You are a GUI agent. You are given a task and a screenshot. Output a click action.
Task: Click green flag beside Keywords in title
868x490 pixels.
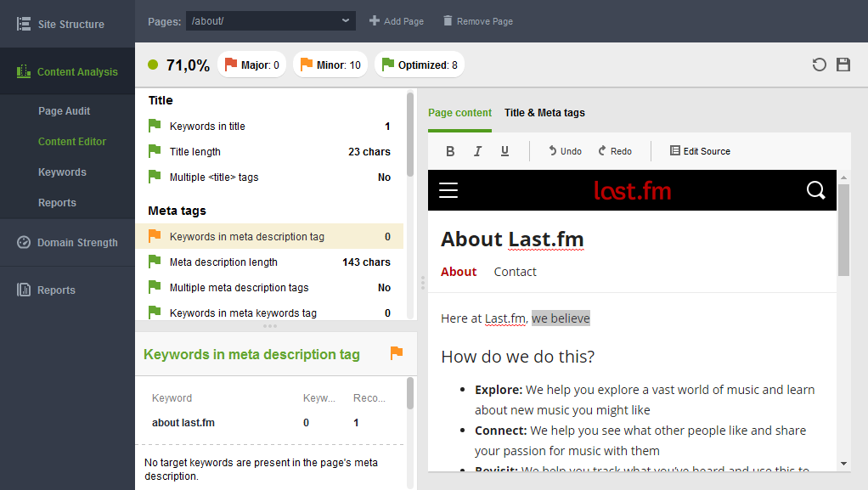(x=155, y=126)
